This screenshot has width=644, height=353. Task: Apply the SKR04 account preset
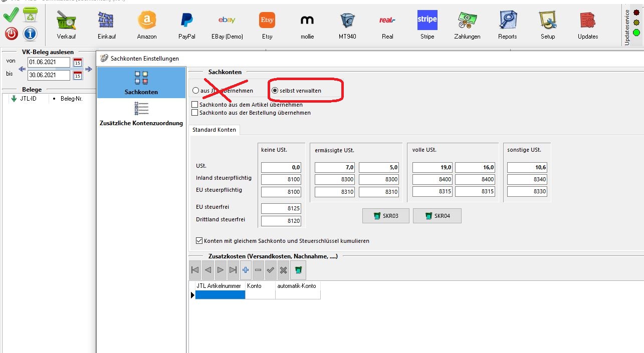(x=437, y=216)
